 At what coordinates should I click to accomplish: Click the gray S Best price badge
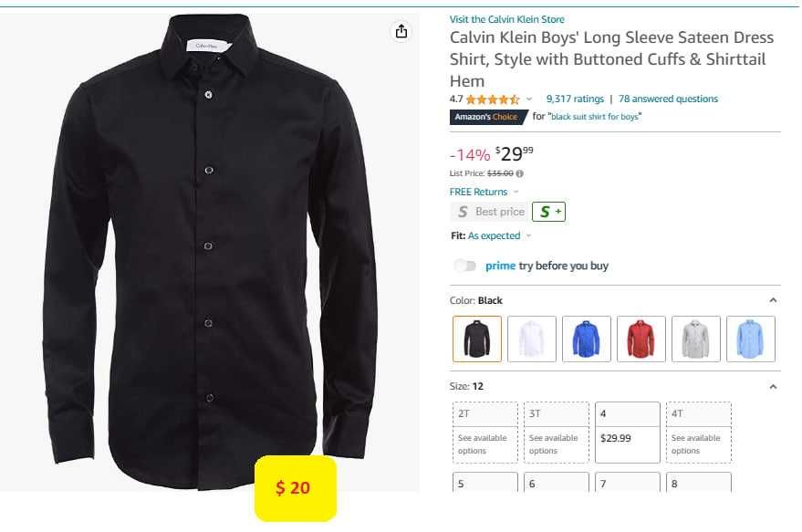pos(490,212)
